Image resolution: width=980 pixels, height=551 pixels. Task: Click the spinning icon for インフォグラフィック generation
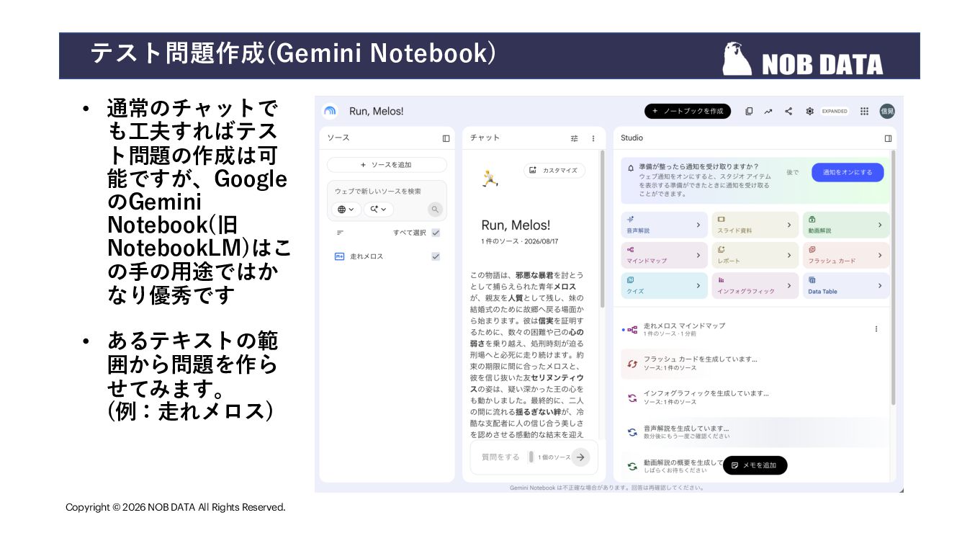pos(632,398)
